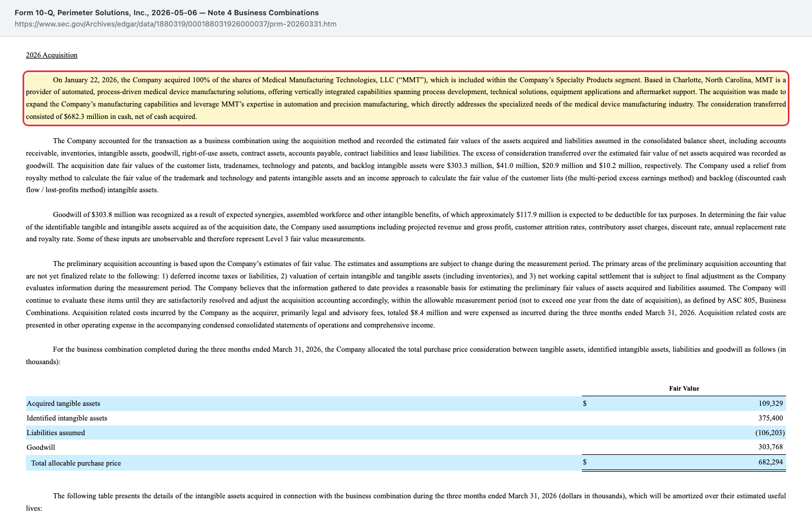
Task: Select the 2026 Acquisition underlined heading
Action: 51,55
